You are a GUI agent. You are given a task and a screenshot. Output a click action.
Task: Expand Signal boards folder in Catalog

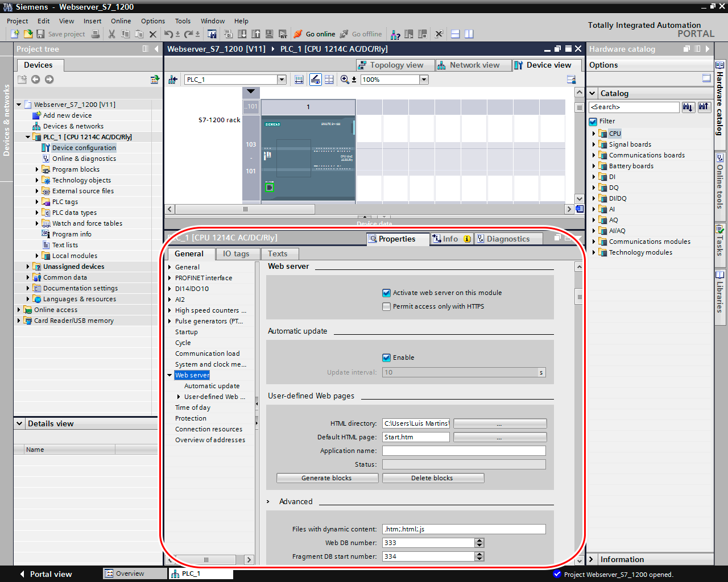pos(594,144)
